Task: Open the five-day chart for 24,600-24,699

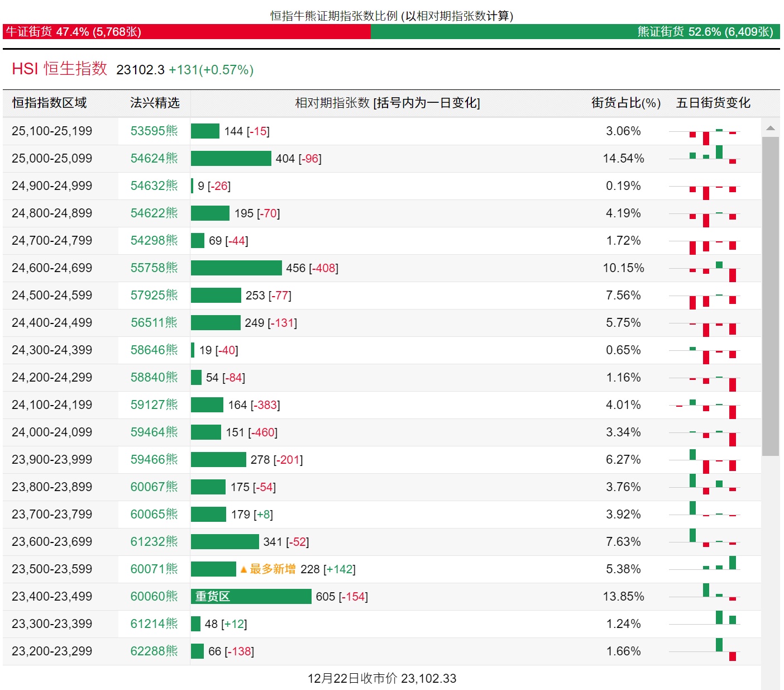Action: (x=705, y=271)
